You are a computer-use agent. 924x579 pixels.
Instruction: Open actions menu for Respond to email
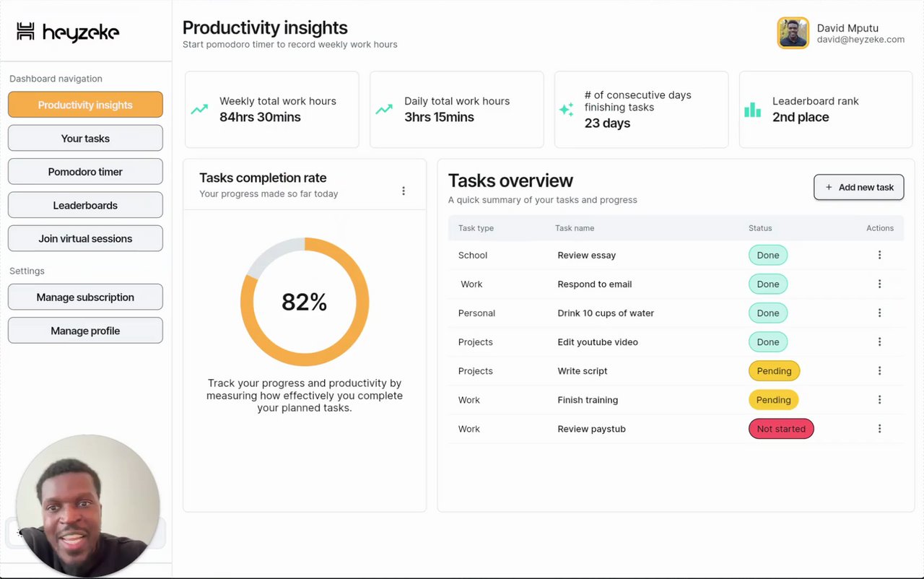click(879, 284)
